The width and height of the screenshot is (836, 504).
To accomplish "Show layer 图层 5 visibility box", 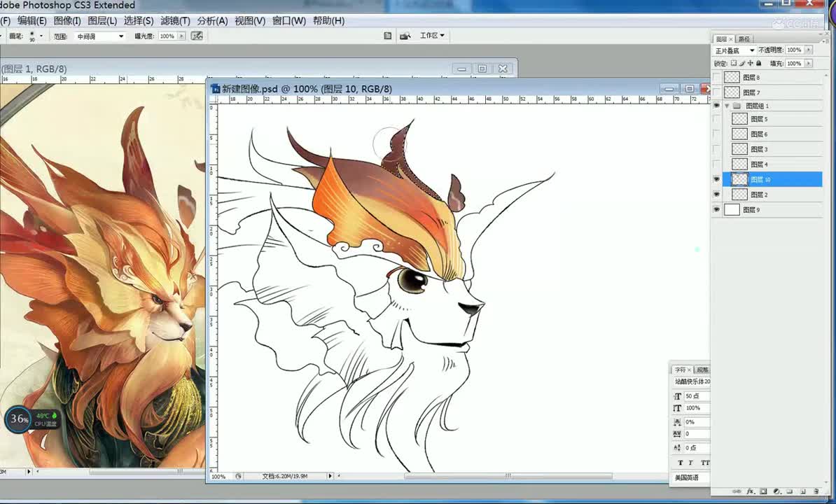I will (x=716, y=119).
